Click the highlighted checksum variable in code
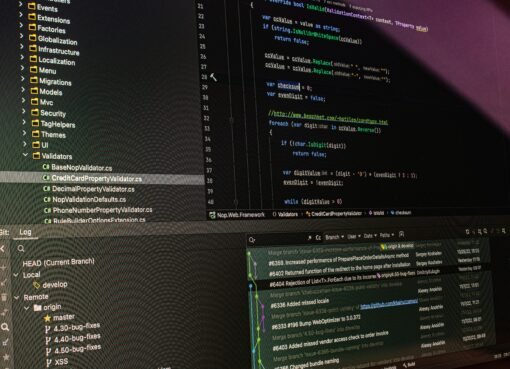510x369 pixels. [289, 86]
